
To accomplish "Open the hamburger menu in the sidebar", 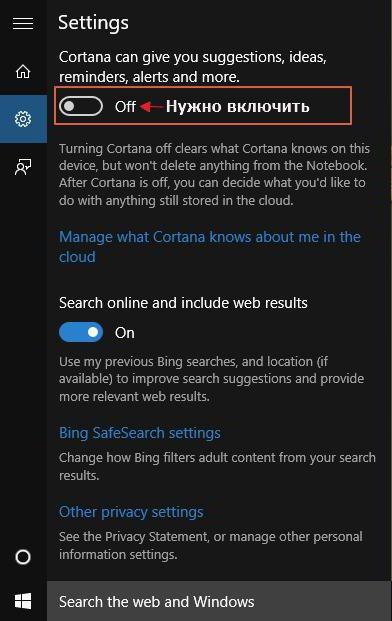I will [x=23, y=24].
